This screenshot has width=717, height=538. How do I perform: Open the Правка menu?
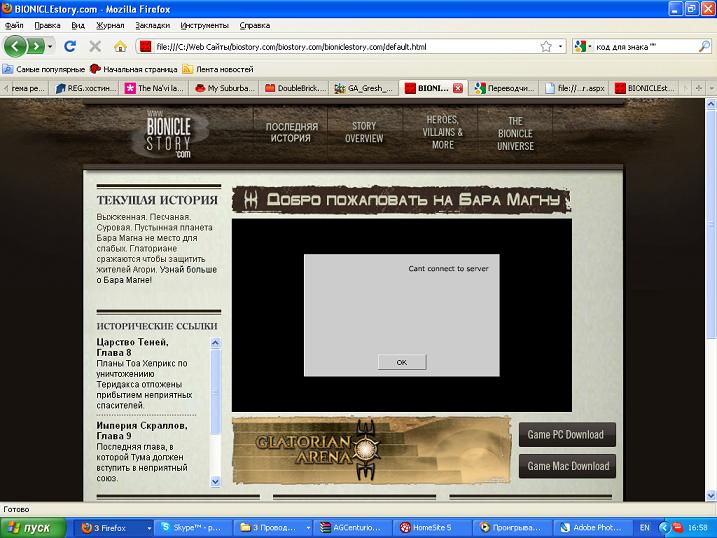click(47, 25)
